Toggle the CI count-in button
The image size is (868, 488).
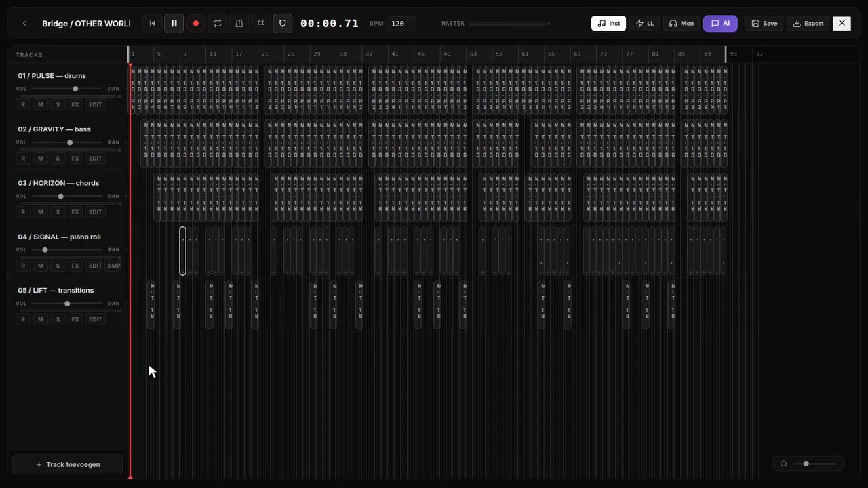pyautogui.click(x=260, y=24)
